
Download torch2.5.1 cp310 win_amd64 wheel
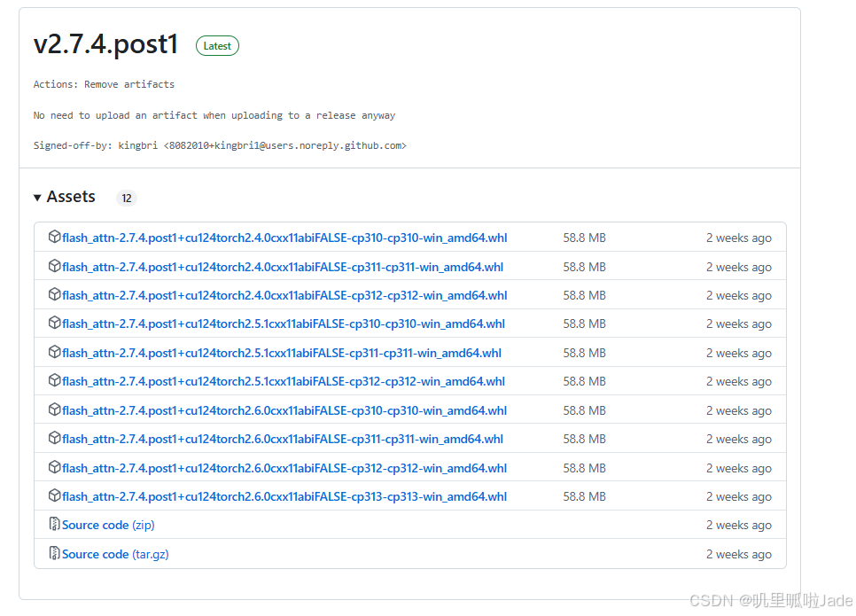284,324
